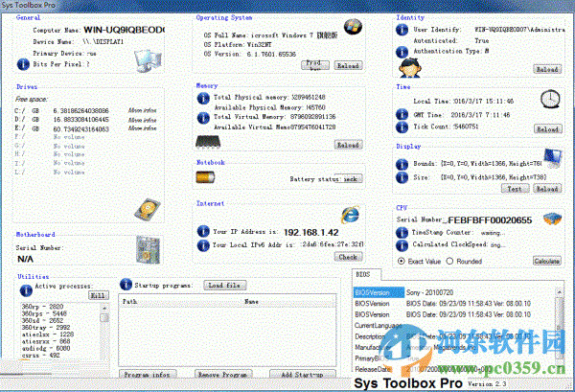Reload the Operating System info

tap(348, 65)
